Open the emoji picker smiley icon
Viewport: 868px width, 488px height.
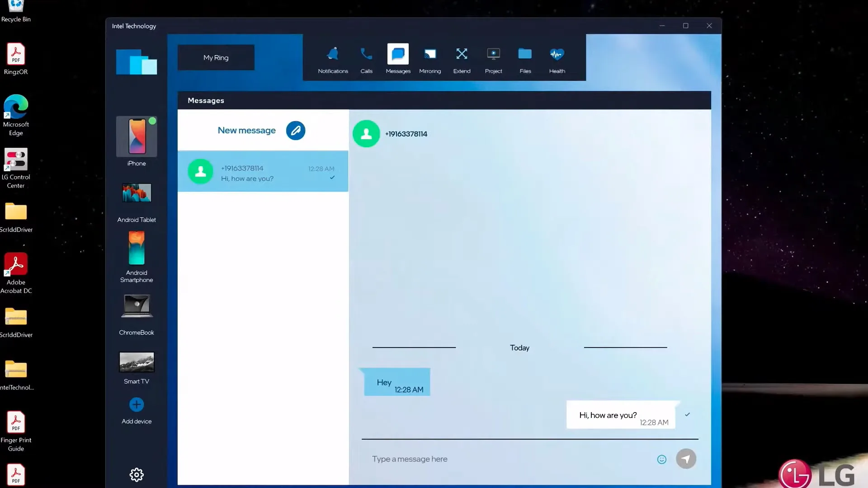point(661,460)
